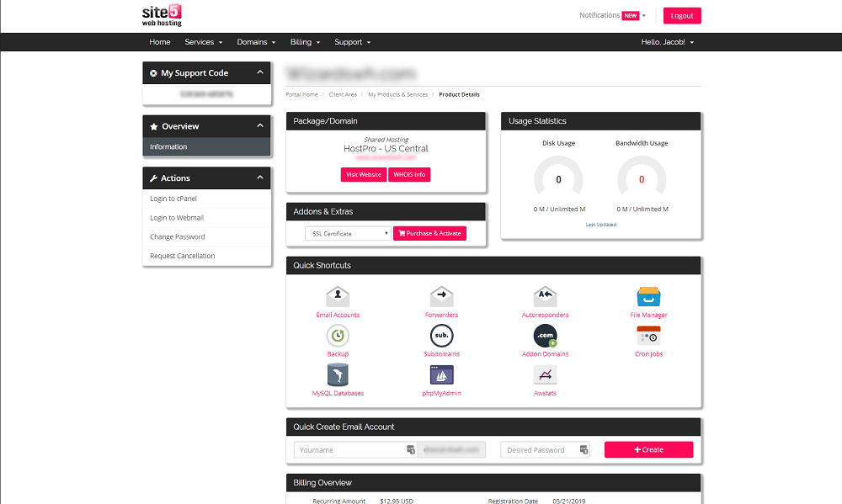Open the Billing menu

tap(305, 42)
